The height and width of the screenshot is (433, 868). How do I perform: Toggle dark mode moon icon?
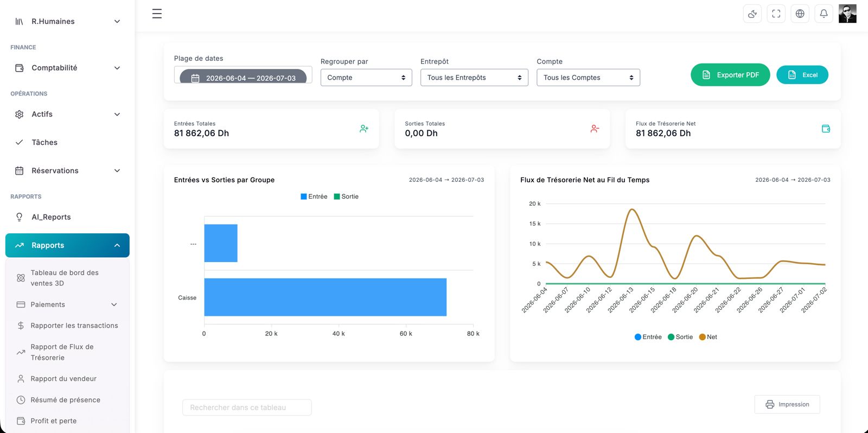752,14
